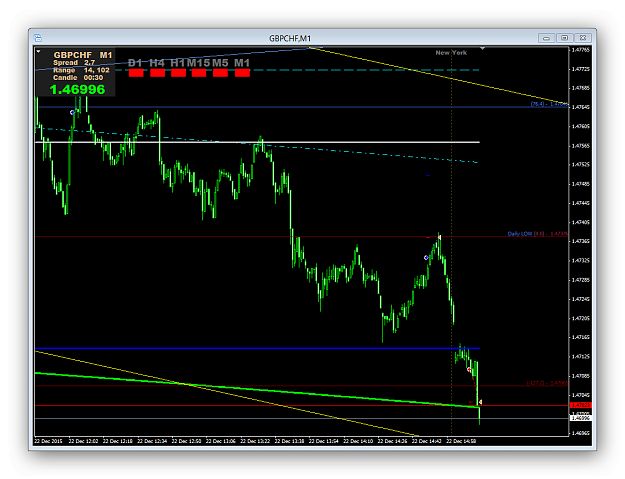Select the red trend box under H1
This screenshot has width=625, height=479.
pyautogui.click(x=178, y=73)
